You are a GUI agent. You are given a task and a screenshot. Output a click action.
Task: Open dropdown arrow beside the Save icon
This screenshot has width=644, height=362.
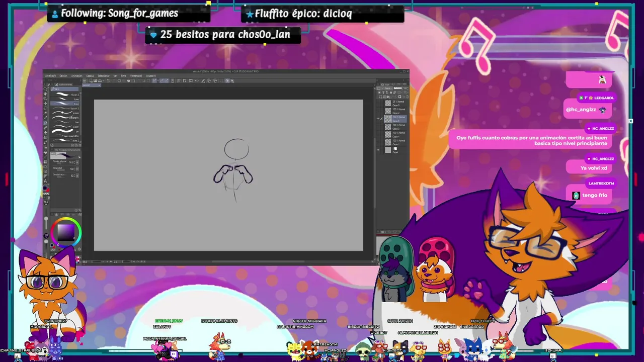[103, 81]
